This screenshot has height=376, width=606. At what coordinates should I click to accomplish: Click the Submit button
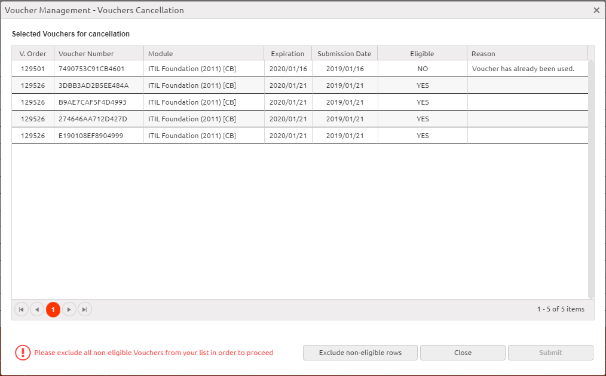coord(550,352)
